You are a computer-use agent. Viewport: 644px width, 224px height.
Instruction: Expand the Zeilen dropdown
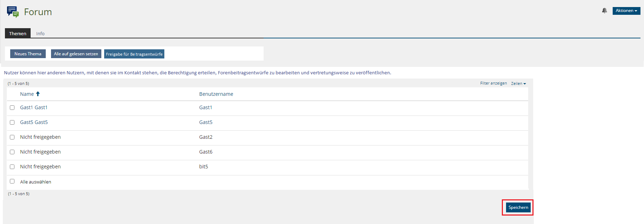(x=518, y=83)
